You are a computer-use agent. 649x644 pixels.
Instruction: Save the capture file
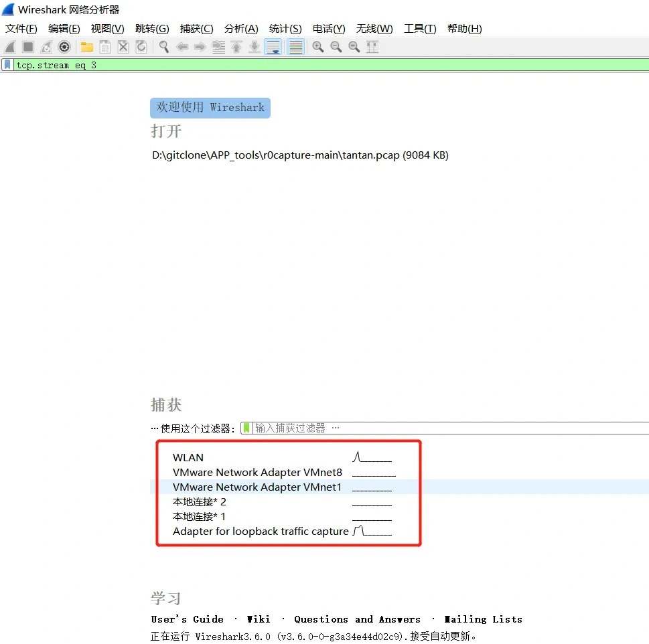pos(105,47)
